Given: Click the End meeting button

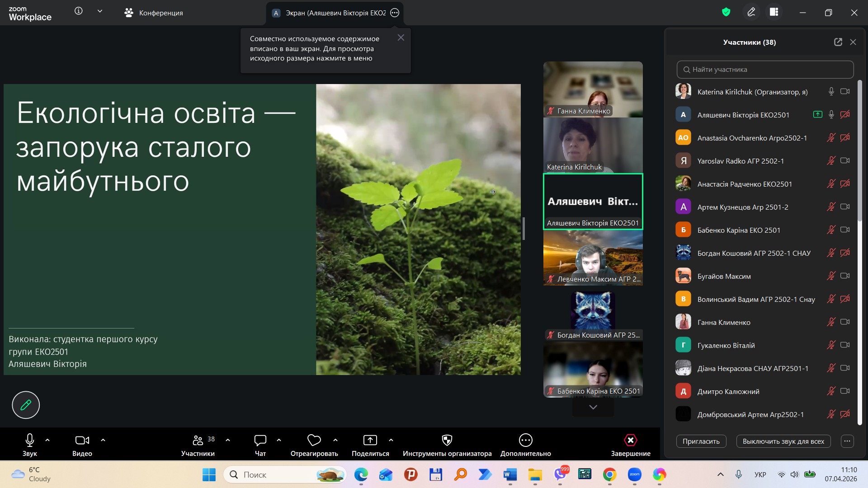Looking at the screenshot, I should coord(630,440).
